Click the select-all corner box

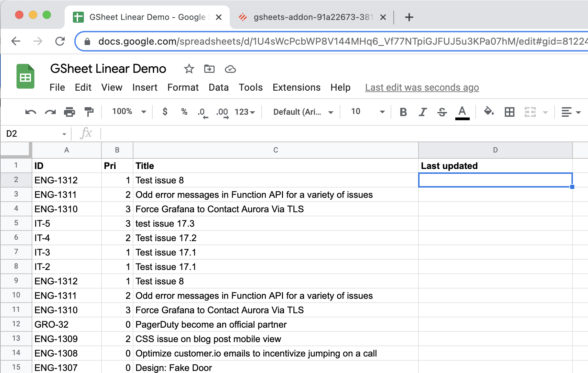(x=16, y=150)
